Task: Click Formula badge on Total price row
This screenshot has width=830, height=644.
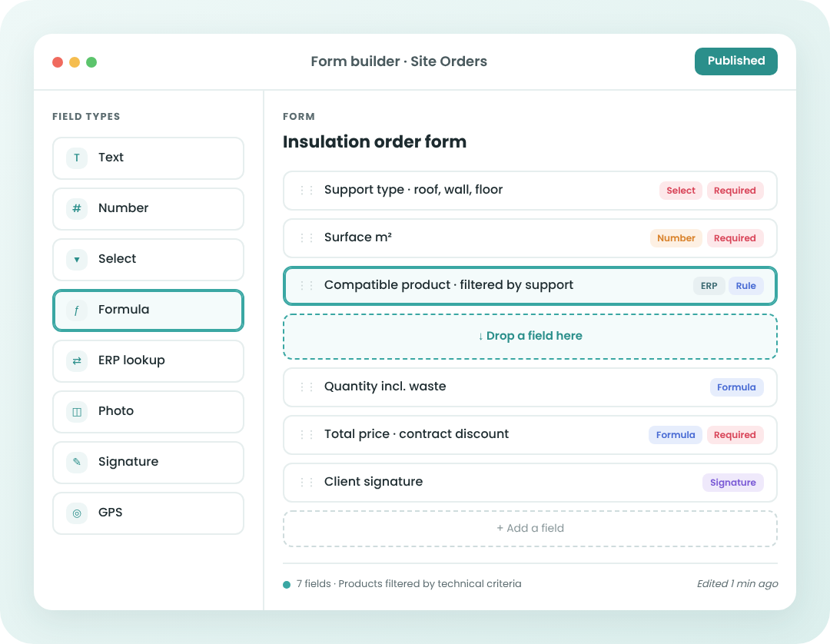Action: pos(676,435)
